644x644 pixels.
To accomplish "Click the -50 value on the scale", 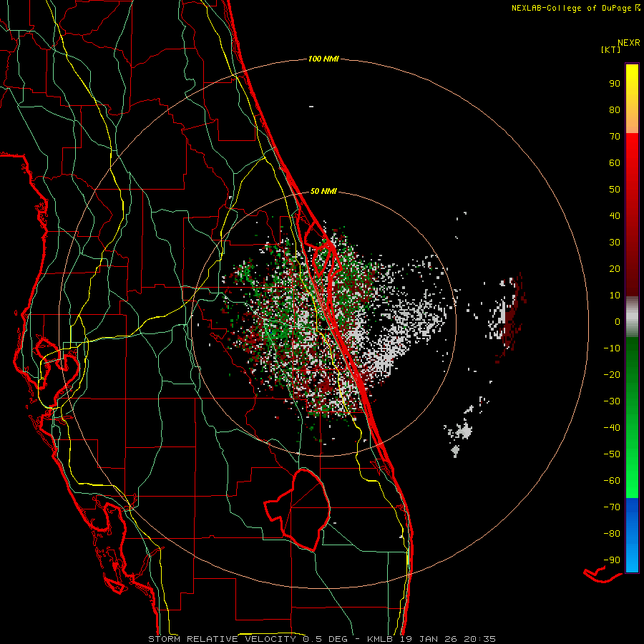I will coord(612,454).
